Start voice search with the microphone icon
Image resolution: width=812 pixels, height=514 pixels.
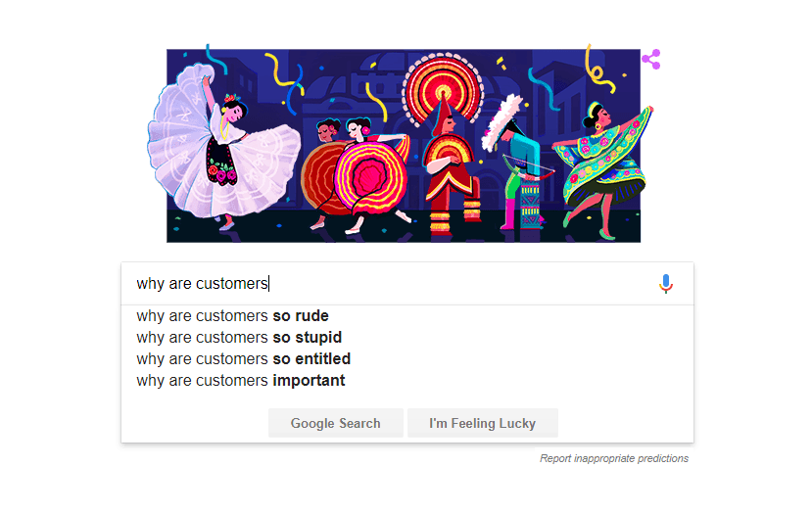(x=666, y=284)
